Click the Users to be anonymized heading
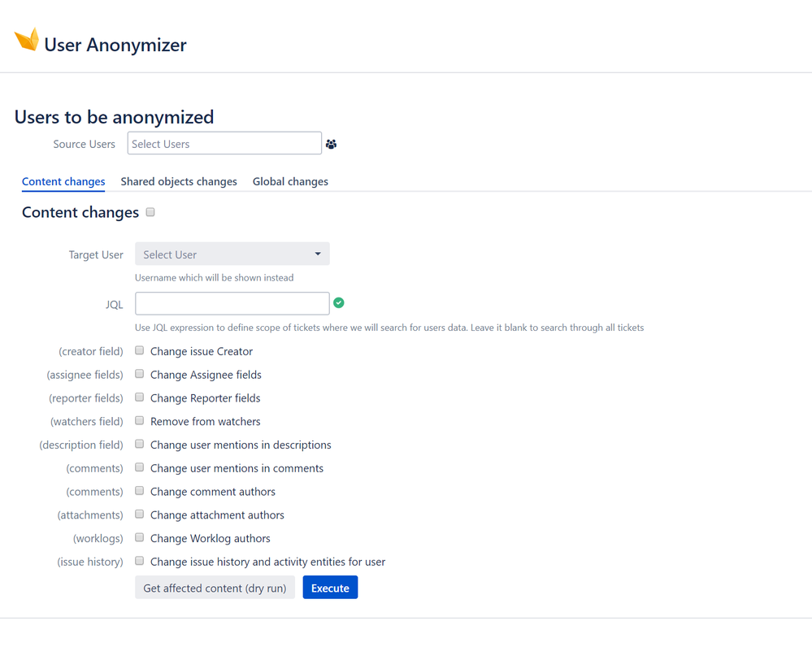The height and width of the screenshot is (647, 812). tap(114, 117)
